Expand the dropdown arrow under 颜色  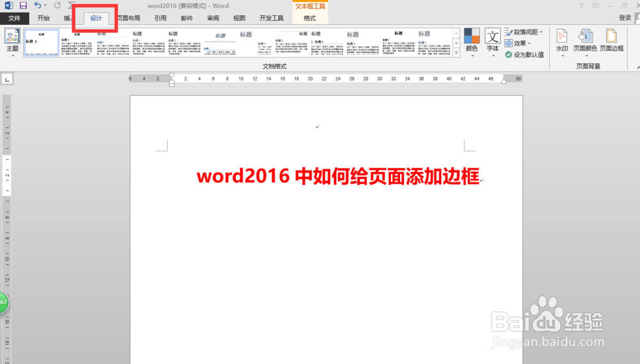pos(472,56)
